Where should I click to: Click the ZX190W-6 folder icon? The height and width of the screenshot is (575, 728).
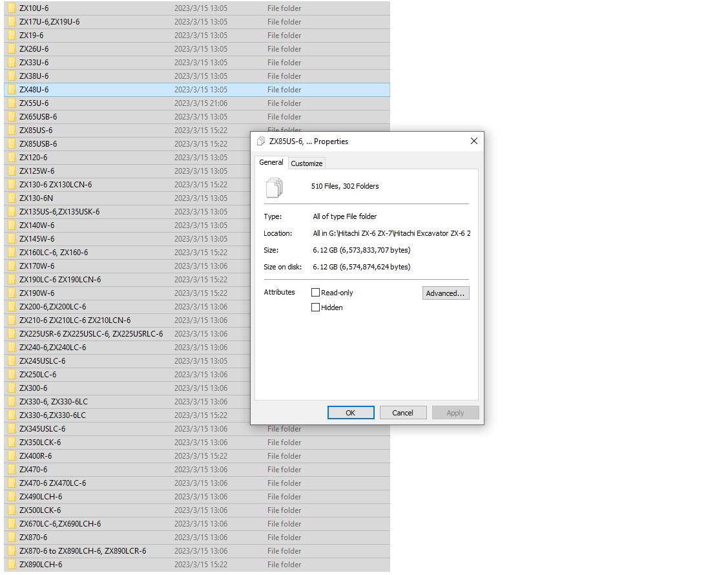tap(12, 293)
